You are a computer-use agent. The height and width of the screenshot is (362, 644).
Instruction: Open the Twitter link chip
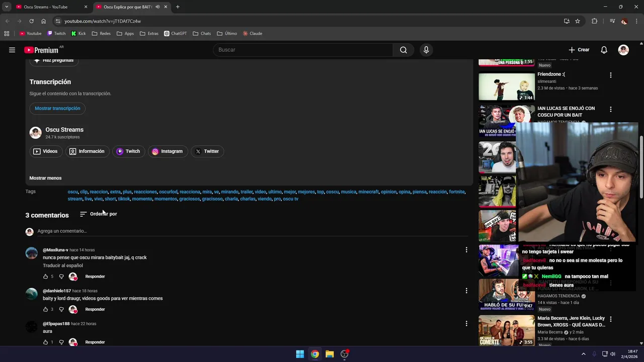pos(207,151)
